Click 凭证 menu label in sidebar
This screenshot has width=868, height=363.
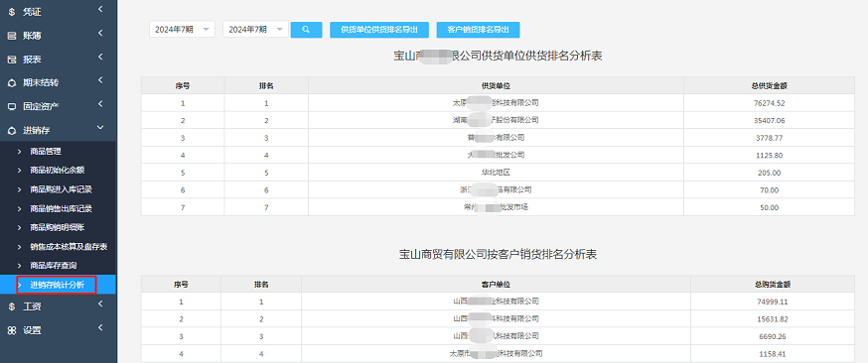click(32, 12)
